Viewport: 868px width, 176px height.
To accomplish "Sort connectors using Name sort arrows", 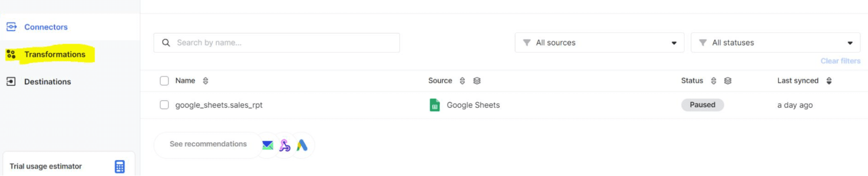I will coord(205,81).
